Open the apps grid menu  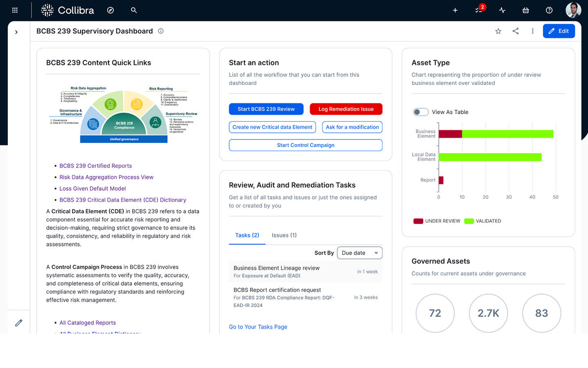(15, 10)
